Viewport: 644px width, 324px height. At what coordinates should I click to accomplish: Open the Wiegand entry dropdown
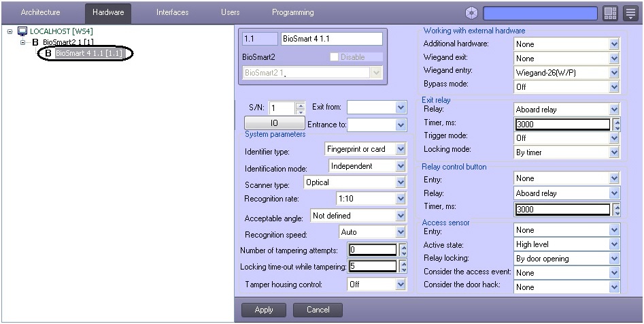pos(566,73)
